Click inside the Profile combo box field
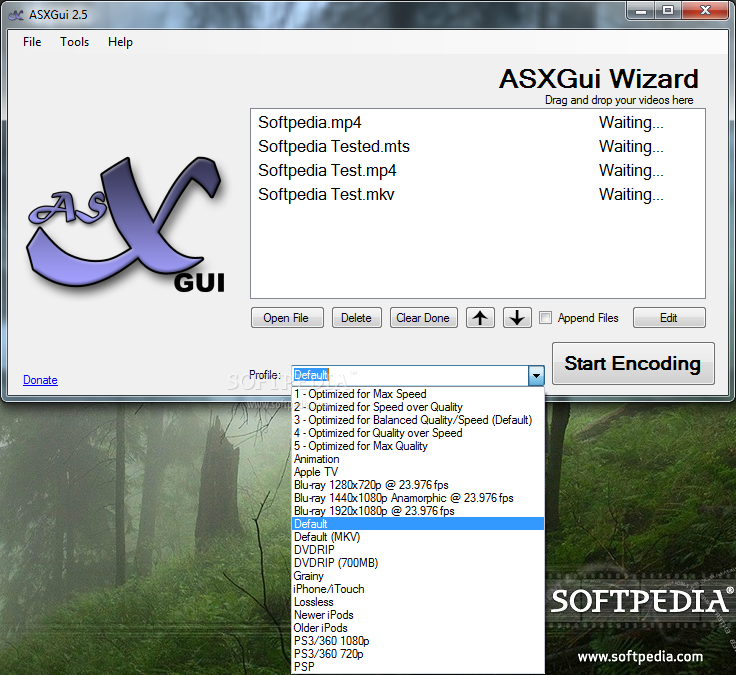 coord(410,376)
